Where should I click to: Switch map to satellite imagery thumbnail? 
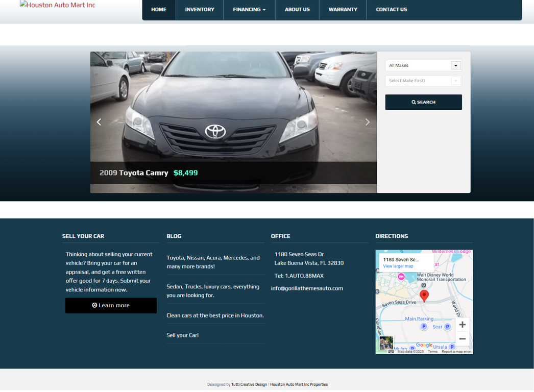pyautogui.click(x=386, y=343)
